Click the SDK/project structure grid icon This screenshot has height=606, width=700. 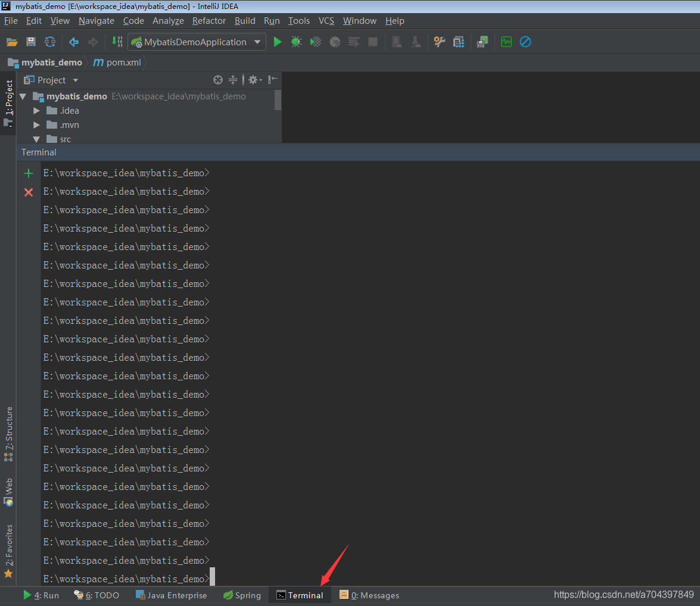(459, 42)
